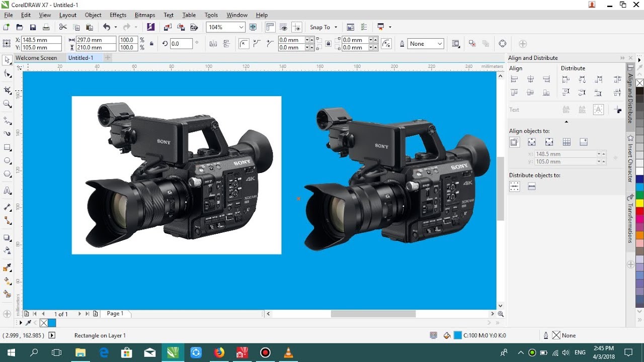644x362 pixels.
Task: Open the application launcher dropdown arrow
Action: coord(390,27)
